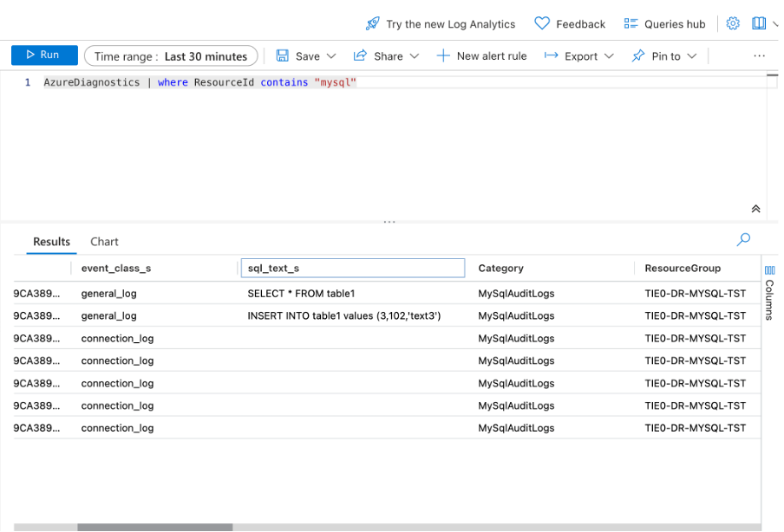
Task: Select the Results tab
Action: (51, 242)
